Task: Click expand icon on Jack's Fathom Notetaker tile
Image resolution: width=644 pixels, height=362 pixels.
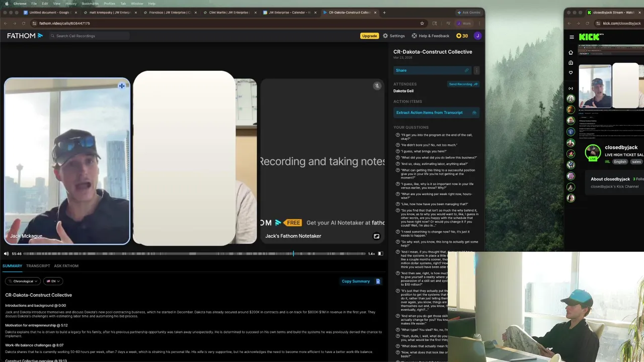Action: click(376, 236)
